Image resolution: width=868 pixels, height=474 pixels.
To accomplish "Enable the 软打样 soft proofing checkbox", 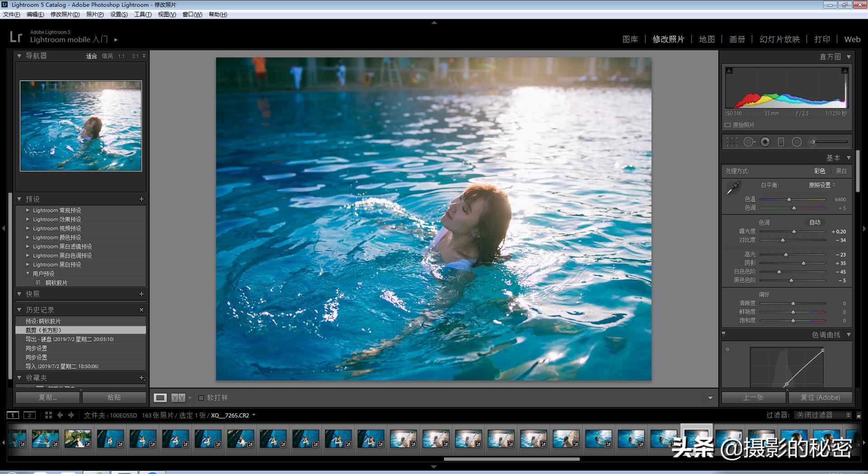I will click(201, 398).
